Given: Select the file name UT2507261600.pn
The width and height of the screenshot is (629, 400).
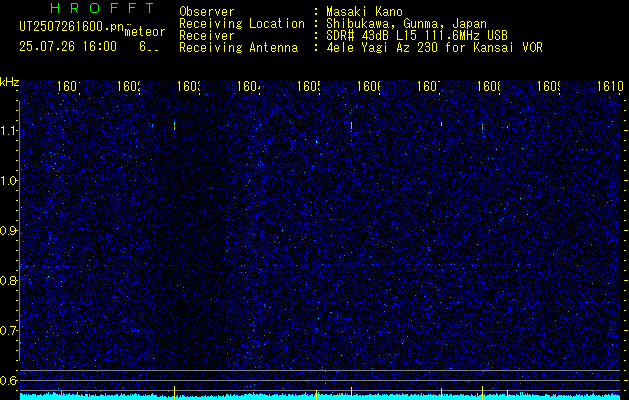Looking at the screenshot, I should click(71, 27).
